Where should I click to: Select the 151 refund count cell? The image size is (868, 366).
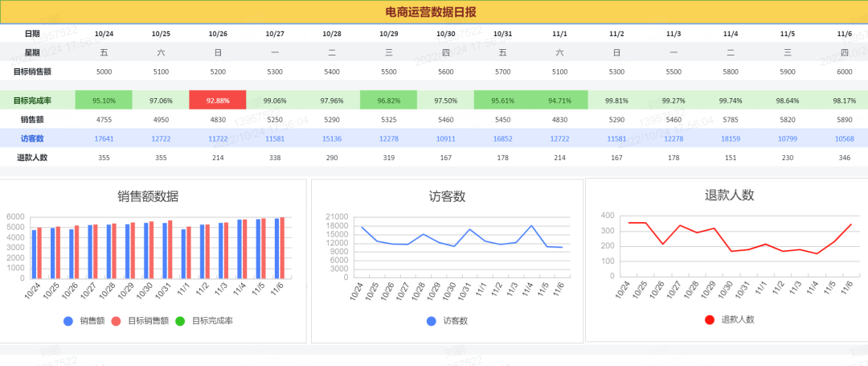click(731, 157)
